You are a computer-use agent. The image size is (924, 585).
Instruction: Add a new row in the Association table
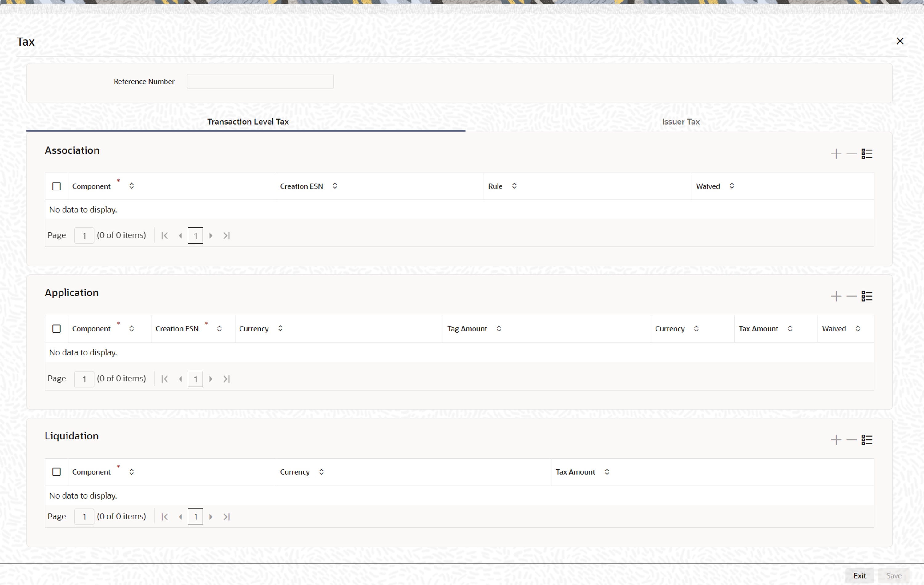(x=836, y=154)
